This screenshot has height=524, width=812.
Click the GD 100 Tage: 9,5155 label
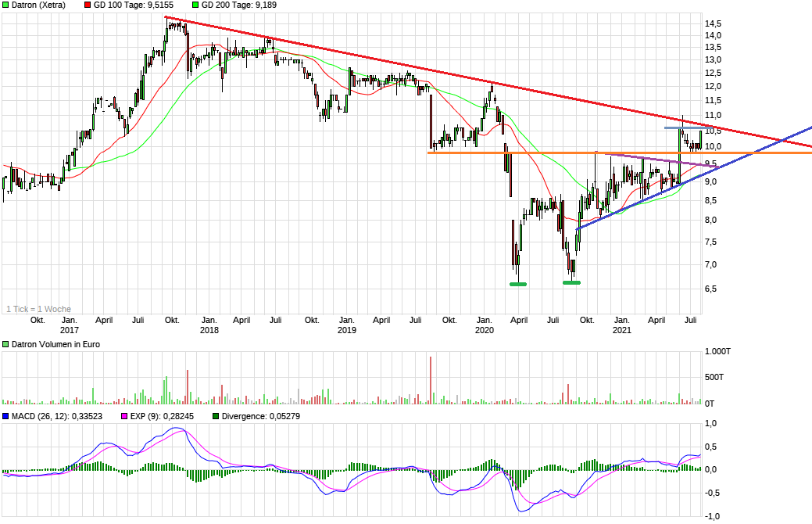[x=133, y=5]
